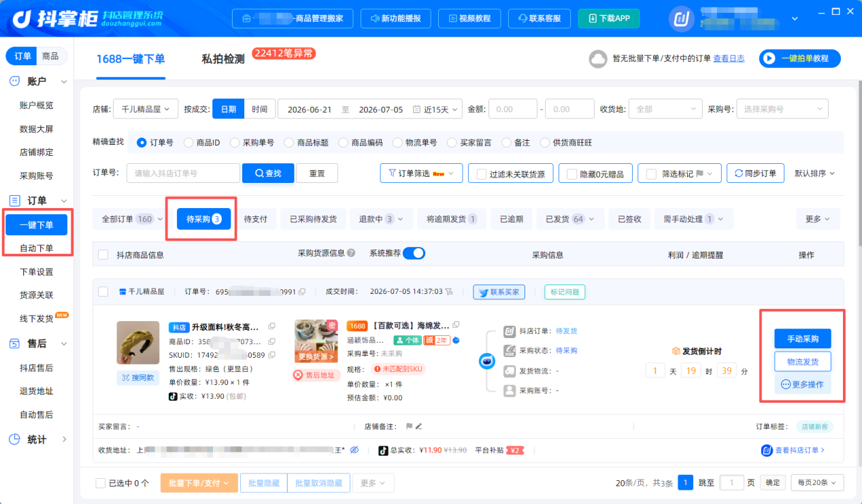Expand the 更多 status tabs dropdown
This screenshot has width=862, height=504.
tap(818, 219)
